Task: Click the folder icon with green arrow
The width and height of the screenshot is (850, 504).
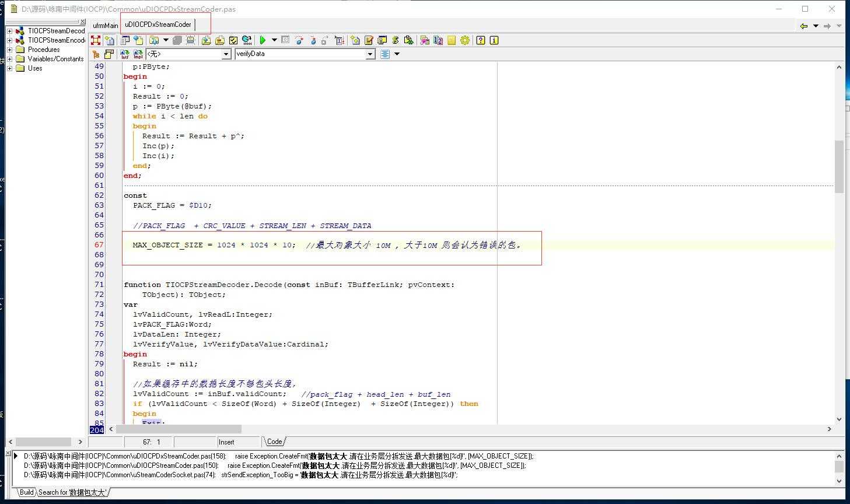Action: tap(207, 40)
